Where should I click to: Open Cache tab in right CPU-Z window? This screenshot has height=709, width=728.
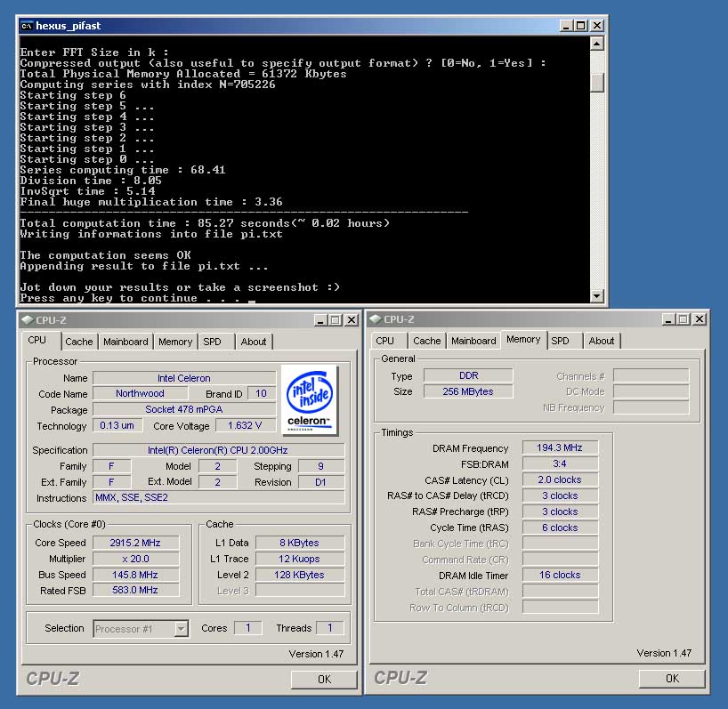coord(427,341)
